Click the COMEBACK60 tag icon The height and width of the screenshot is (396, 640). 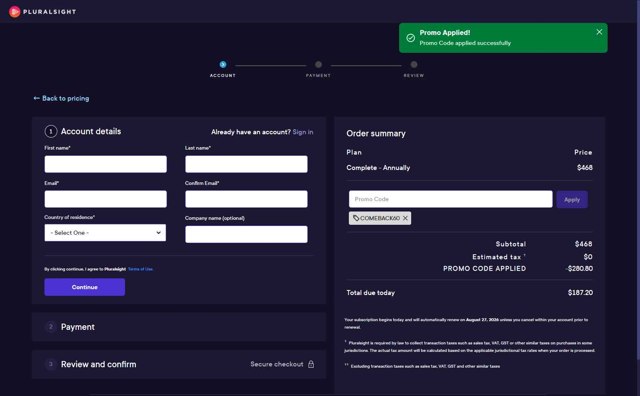[x=356, y=218]
